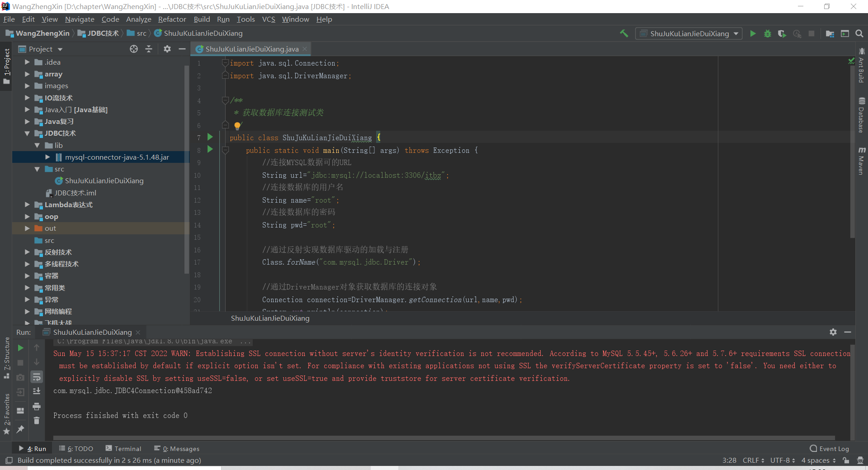Click the Project panel locate target icon
This screenshot has height=470, width=868.
point(134,49)
